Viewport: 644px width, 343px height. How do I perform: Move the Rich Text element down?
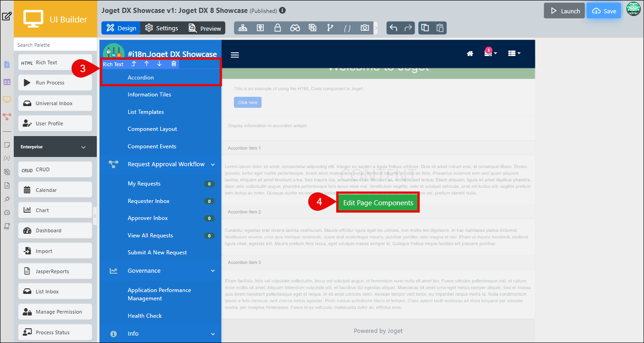(159, 64)
